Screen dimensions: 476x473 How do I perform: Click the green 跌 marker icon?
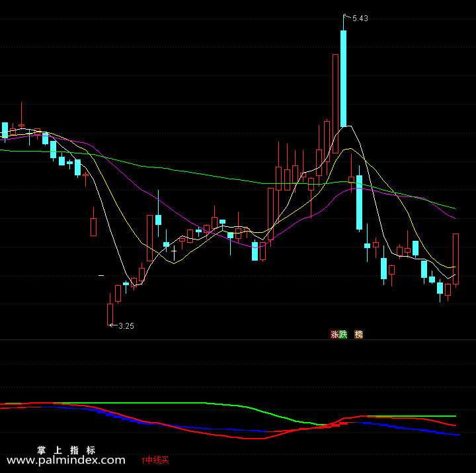[x=343, y=335]
